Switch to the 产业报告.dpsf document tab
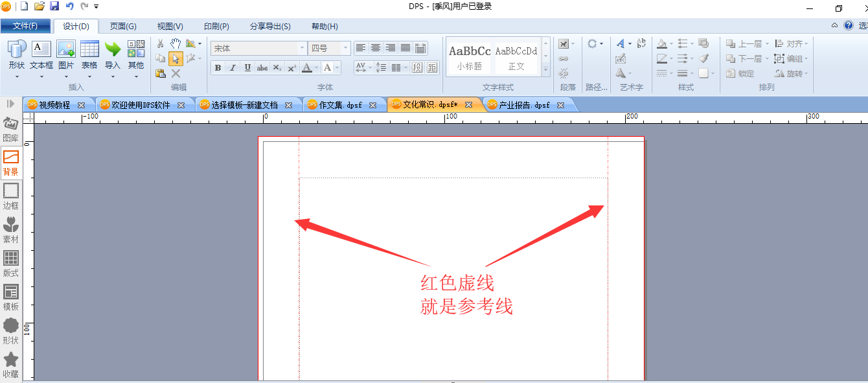The height and width of the screenshot is (383, 868). (524, 105)
